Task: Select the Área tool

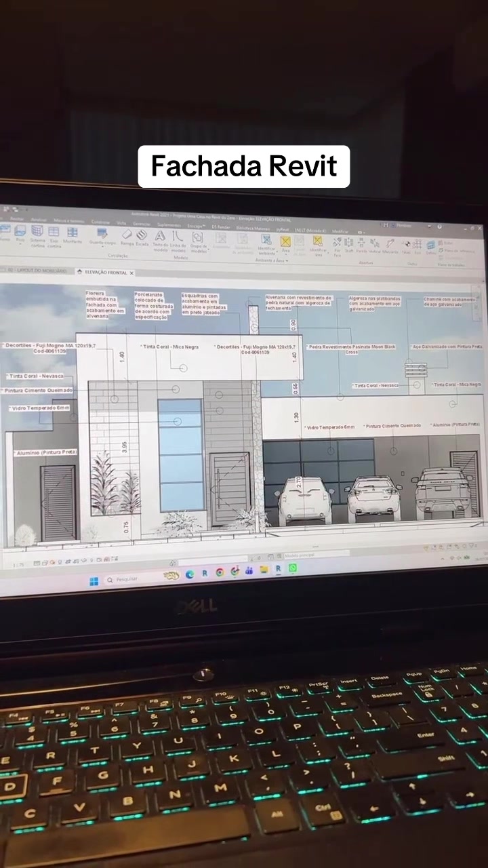Action: pos(285,244)
